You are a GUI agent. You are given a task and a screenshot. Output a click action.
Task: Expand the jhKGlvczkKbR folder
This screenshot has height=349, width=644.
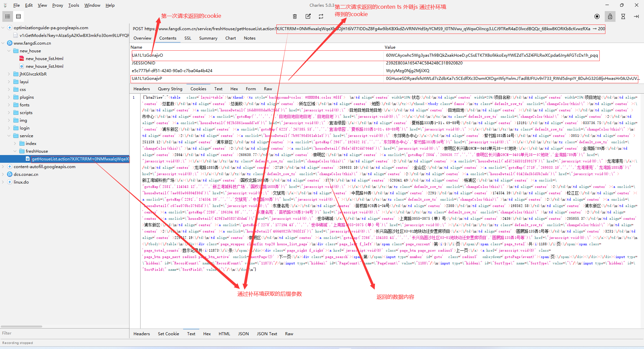point(9,74)
